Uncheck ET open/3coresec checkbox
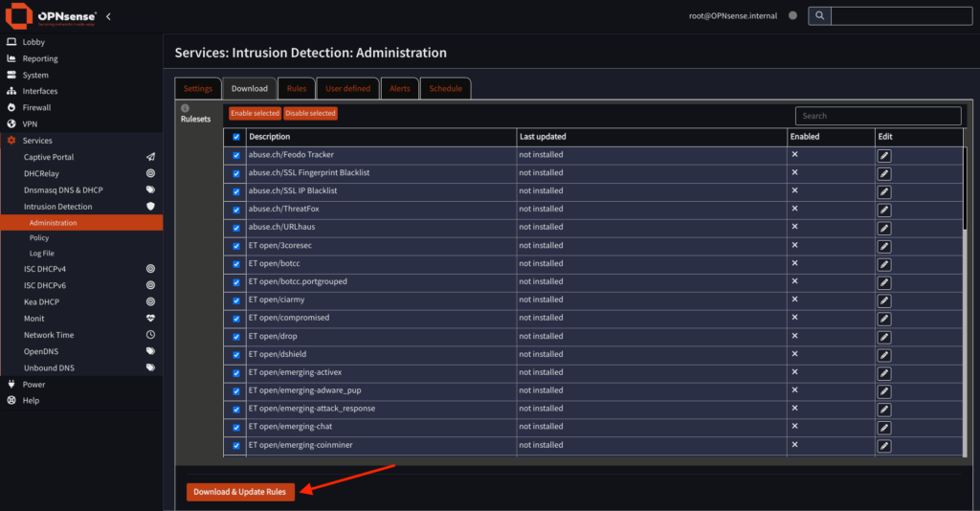 point(236,246)
